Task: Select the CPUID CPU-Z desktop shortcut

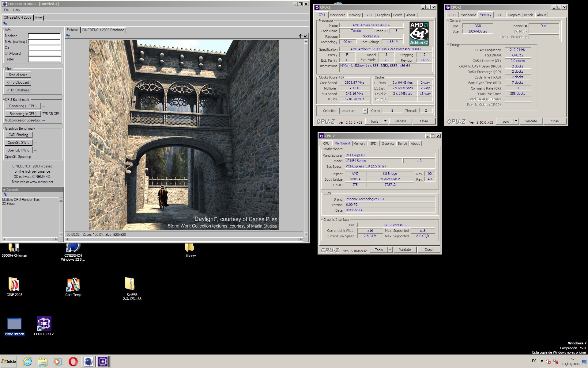Action: (44, 326)
